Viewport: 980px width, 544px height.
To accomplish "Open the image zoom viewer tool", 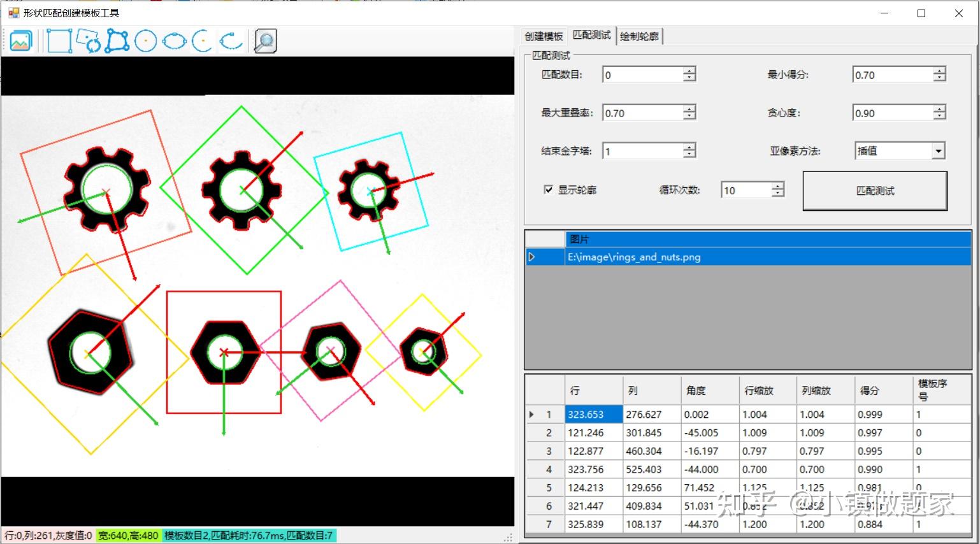I will [265, 40].
